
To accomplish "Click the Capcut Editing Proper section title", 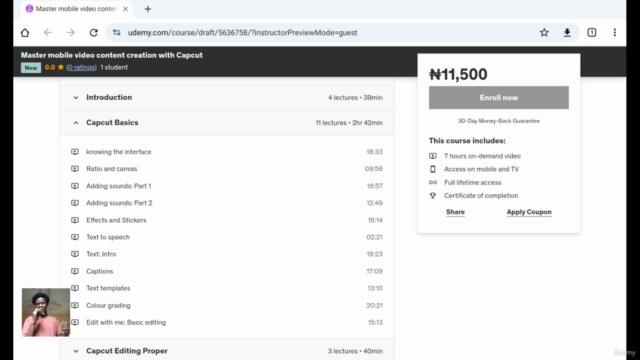I will tap(127, 351).
